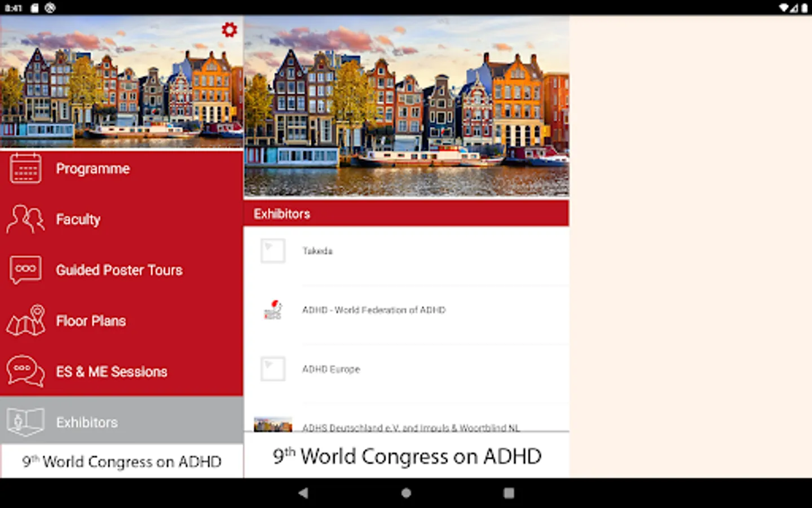Tap the Android back navigation button
812x508 pixels.
[x=303, y=493]
